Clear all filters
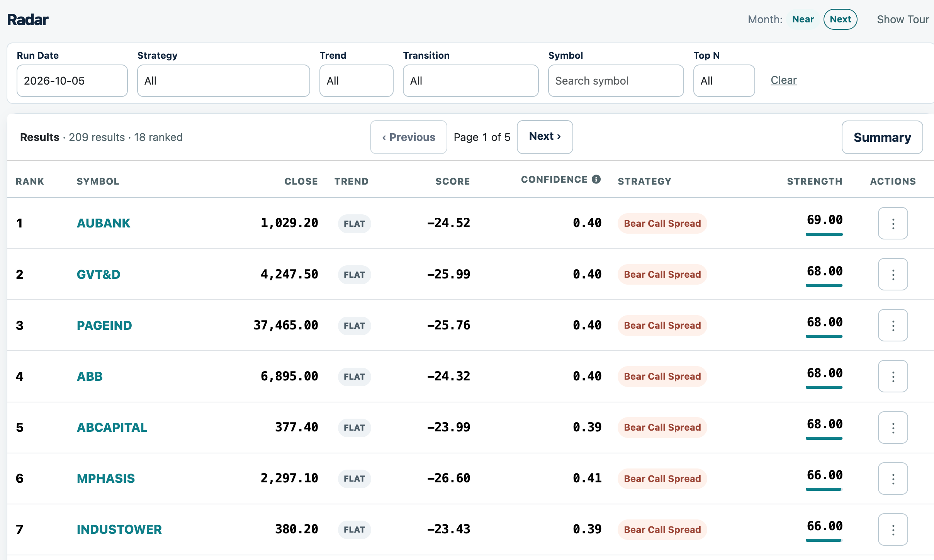The height and width of the screenshot is (560, 934). click(x=783, y=80)
